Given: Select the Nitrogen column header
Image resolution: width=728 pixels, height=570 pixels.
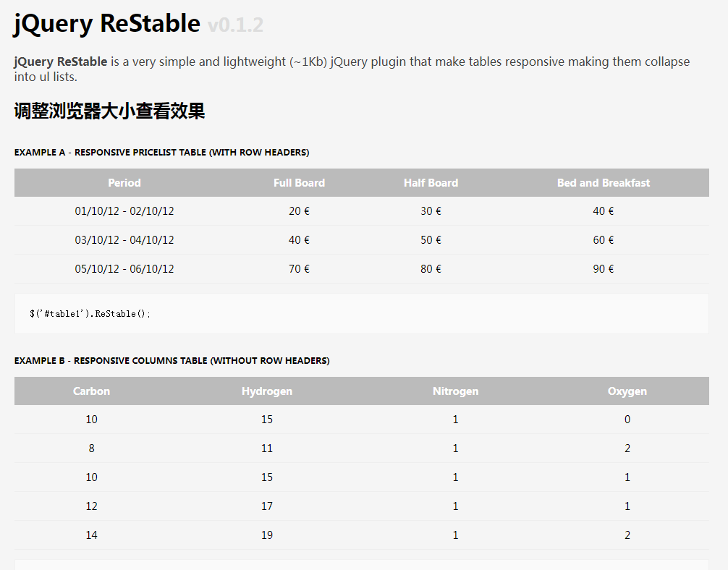Looking at the screenshot, I should click(455, 391).
